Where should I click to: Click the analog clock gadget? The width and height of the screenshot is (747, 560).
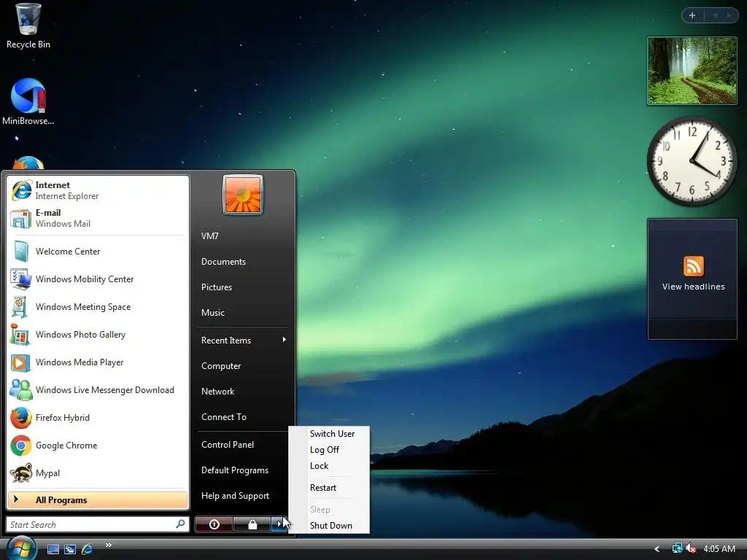pyautogui.click(x=692, y=161)
